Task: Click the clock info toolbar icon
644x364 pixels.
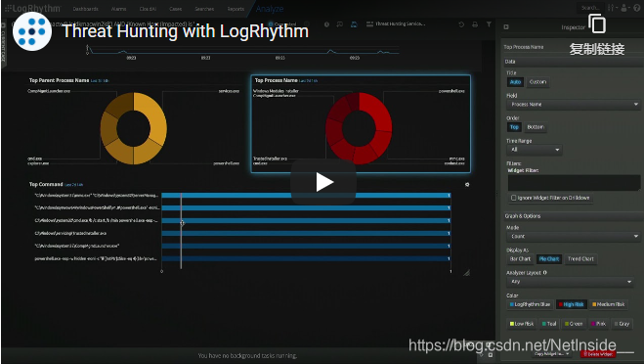Action: [326, 24]
